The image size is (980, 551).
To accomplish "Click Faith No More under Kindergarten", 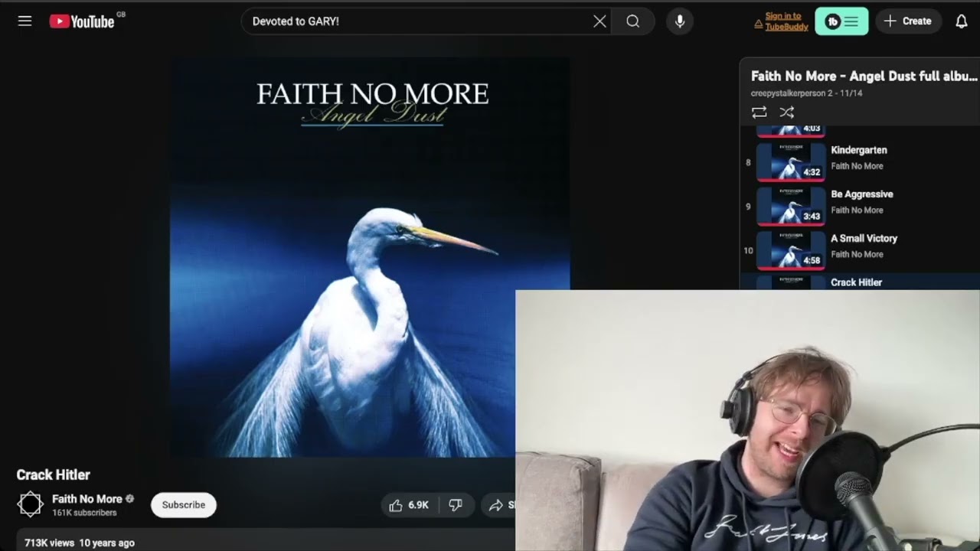I will [857, 166].
